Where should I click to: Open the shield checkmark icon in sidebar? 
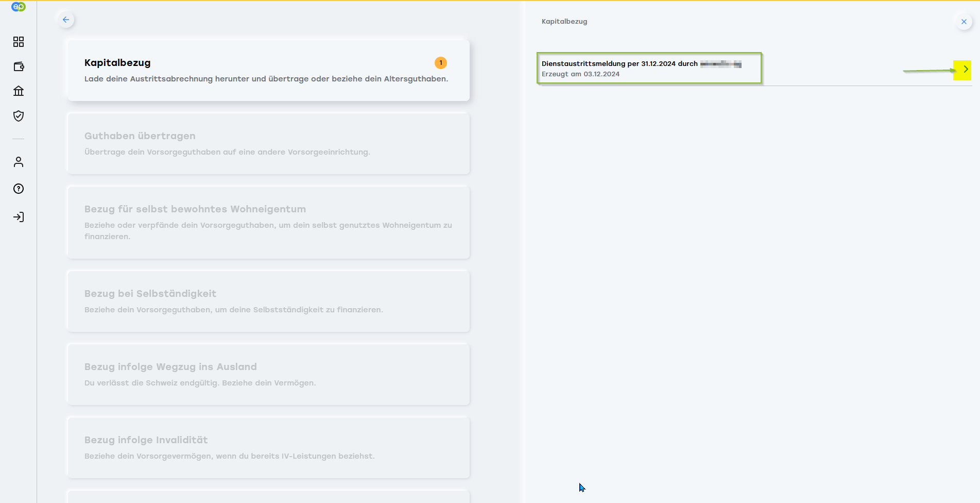19,116
